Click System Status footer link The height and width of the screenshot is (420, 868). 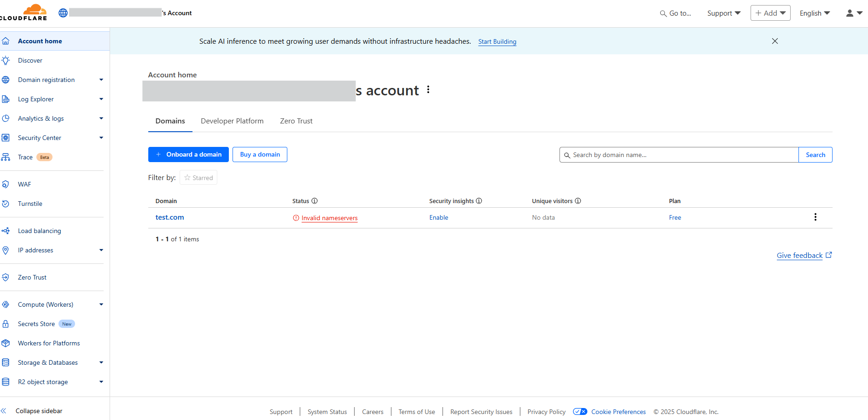[x=327, y=412]
